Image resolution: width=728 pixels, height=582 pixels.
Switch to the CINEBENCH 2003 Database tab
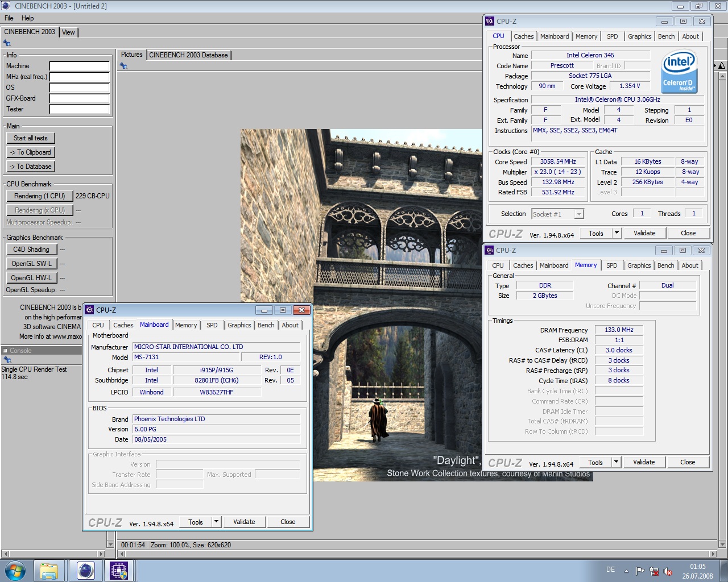coord(189,55)
